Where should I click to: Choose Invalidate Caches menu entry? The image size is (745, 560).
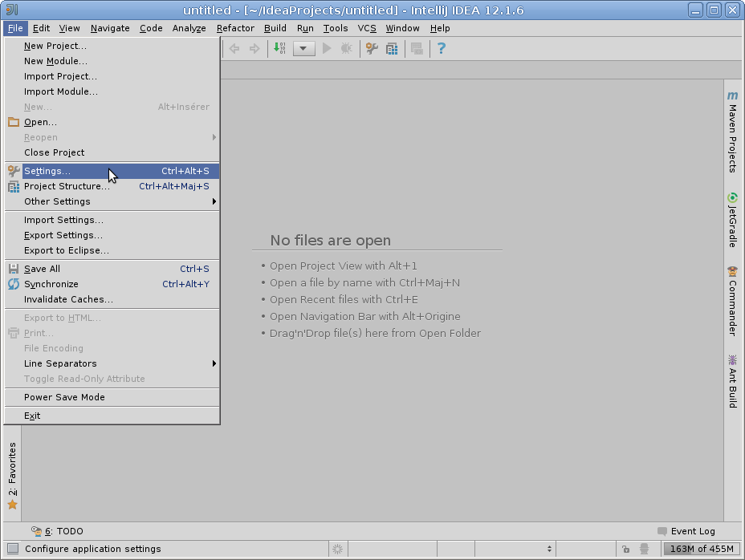coord(112,299)
